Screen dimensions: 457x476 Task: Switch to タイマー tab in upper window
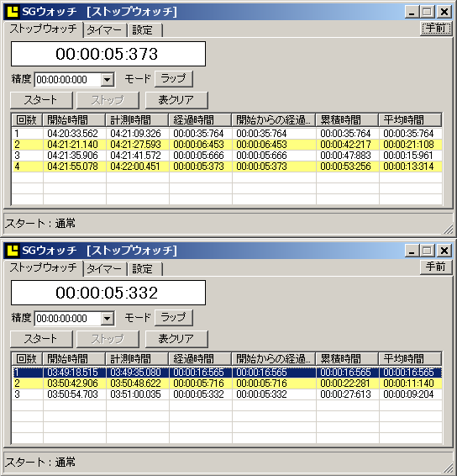point(104,30)
